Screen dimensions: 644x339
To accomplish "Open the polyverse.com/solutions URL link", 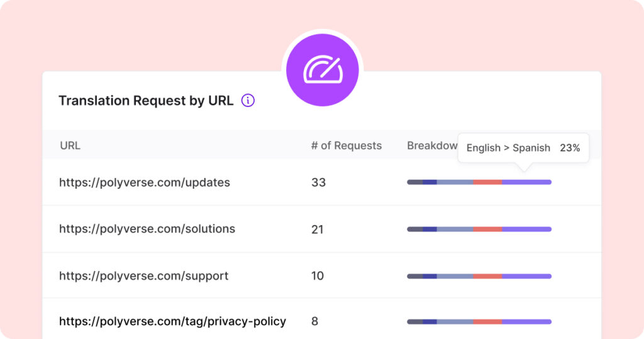I will point(147,229).
